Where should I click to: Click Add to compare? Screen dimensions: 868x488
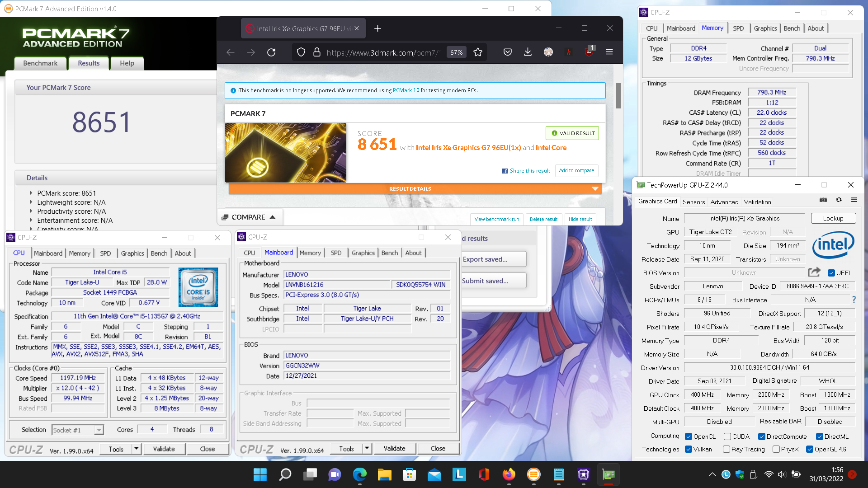tap(576, 170)
